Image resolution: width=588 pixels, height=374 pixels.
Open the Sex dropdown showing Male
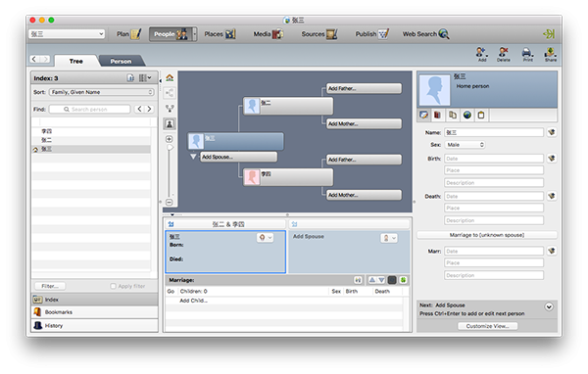point(465,145)
